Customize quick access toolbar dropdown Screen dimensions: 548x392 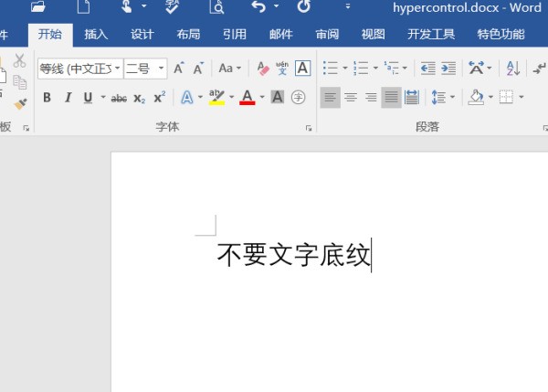click(x=348, y=6)
